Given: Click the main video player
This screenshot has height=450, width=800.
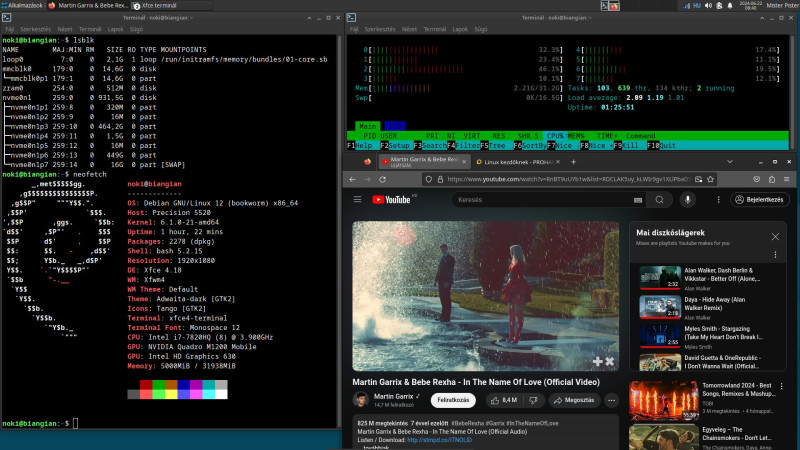Looking at the screenshot, I should click(x=485, y=296).
